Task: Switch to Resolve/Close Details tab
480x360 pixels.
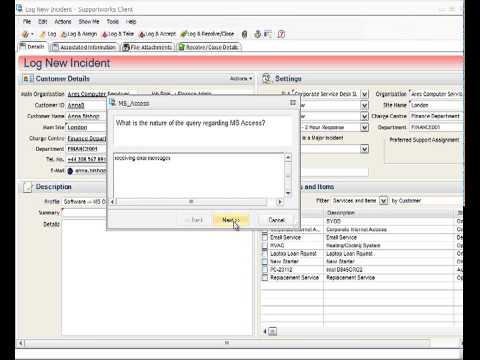Action: pos(209,47)
